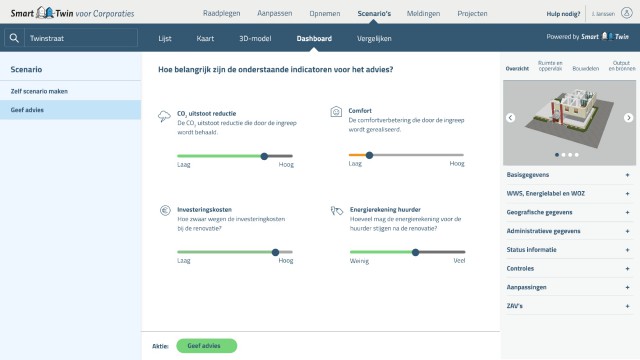Adjust the Investeringskosten slider handle
This screenshot has height=360, width=640.
click(276, 252)
